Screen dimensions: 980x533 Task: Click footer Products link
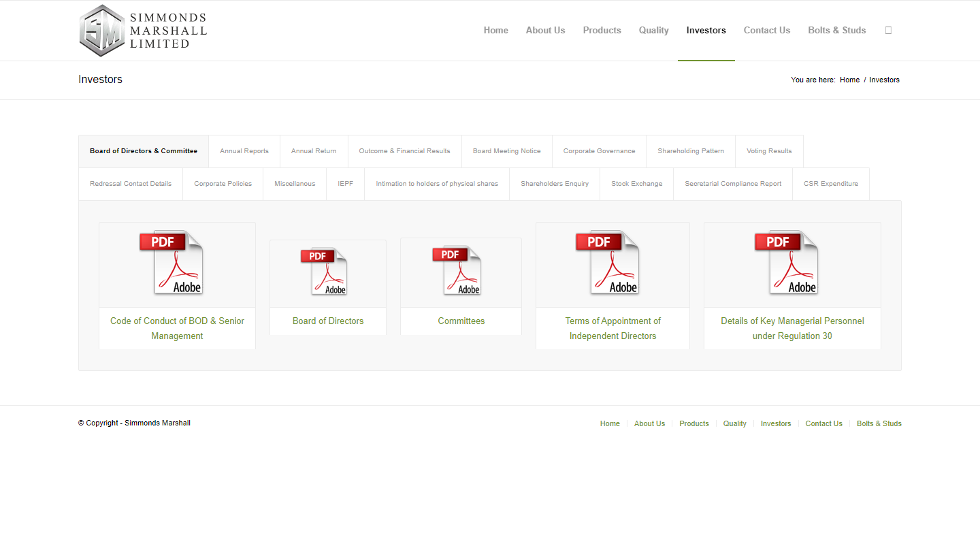pos(694,423)
